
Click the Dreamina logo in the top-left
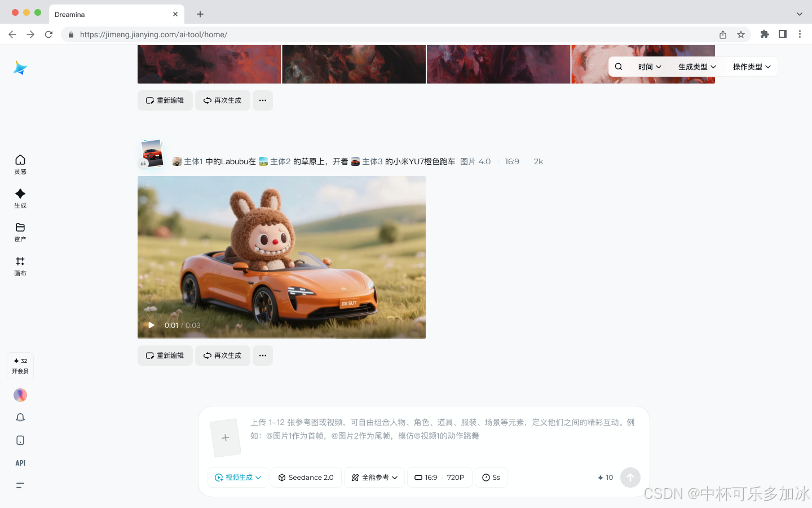(x=20, y=68)
